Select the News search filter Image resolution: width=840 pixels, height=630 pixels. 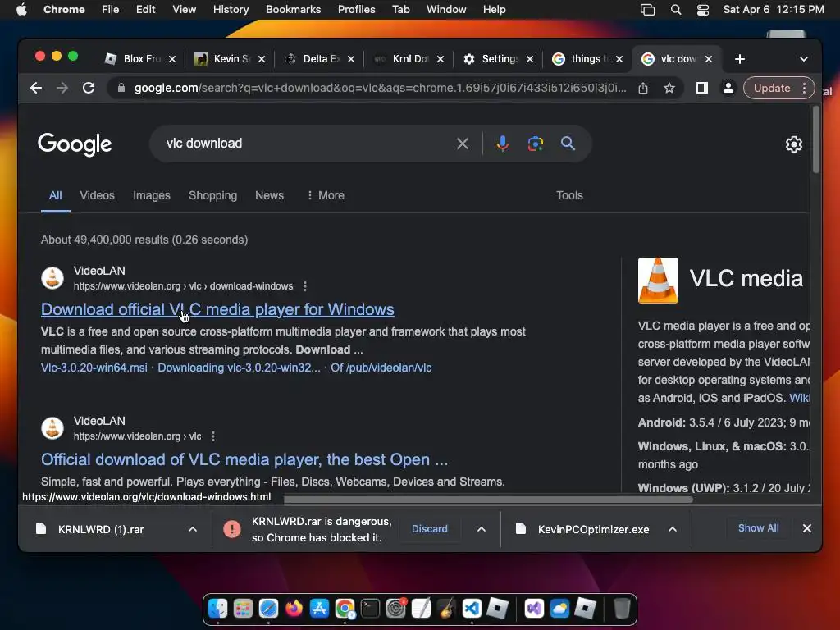click(x=269, y=195)
